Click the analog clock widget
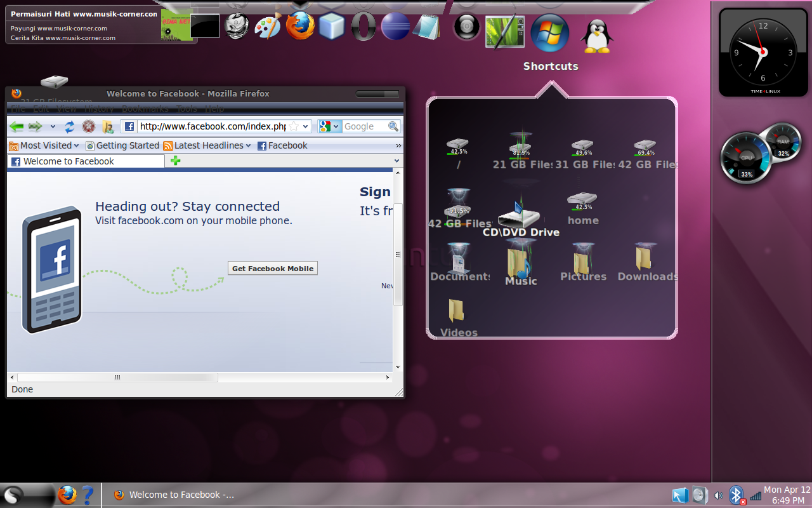The image size is (812, 508). click(763, 52)
